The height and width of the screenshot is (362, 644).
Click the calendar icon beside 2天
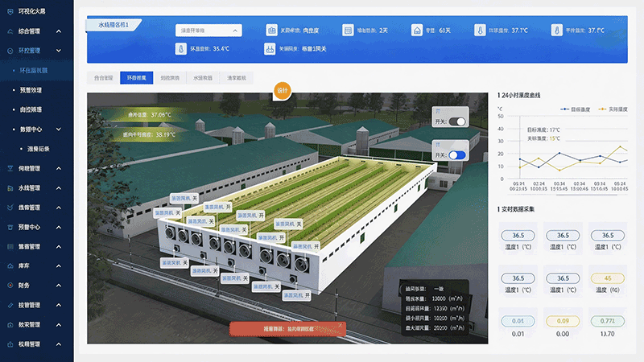tap(347, 31)
